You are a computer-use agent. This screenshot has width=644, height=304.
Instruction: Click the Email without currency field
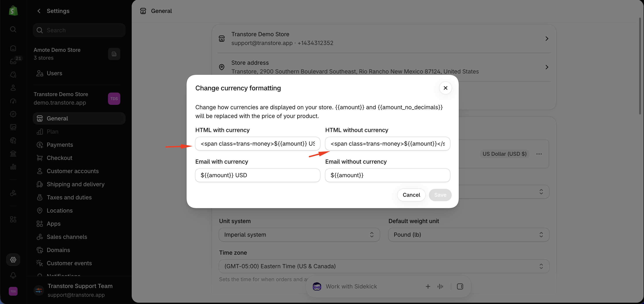pos(387,175)
